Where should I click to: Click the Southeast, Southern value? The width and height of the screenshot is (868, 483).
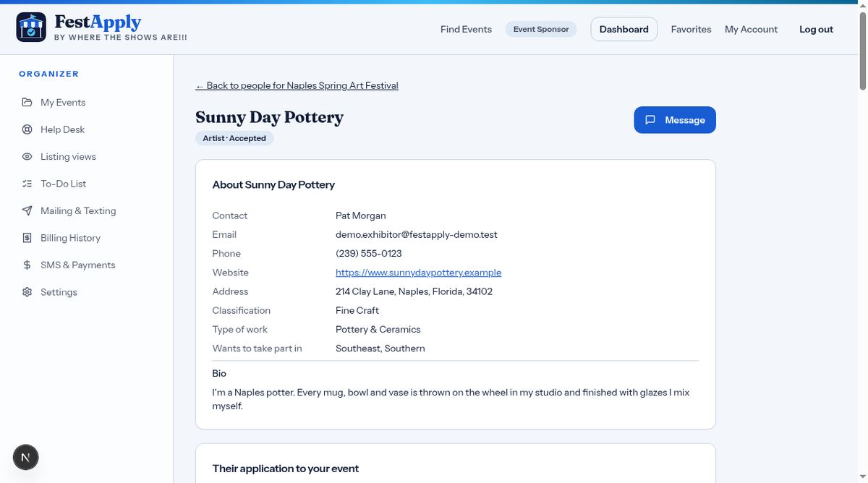pyautogui.click(x=380, y=348)
